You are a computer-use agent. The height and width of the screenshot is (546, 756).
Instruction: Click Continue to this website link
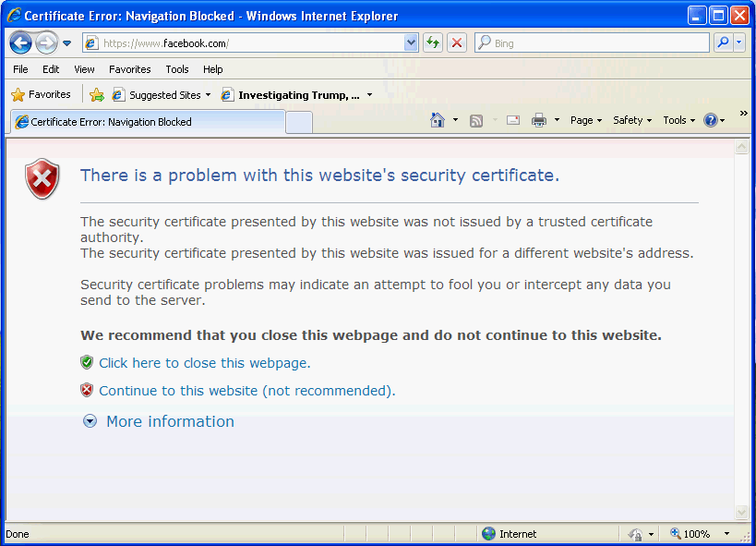246,391
